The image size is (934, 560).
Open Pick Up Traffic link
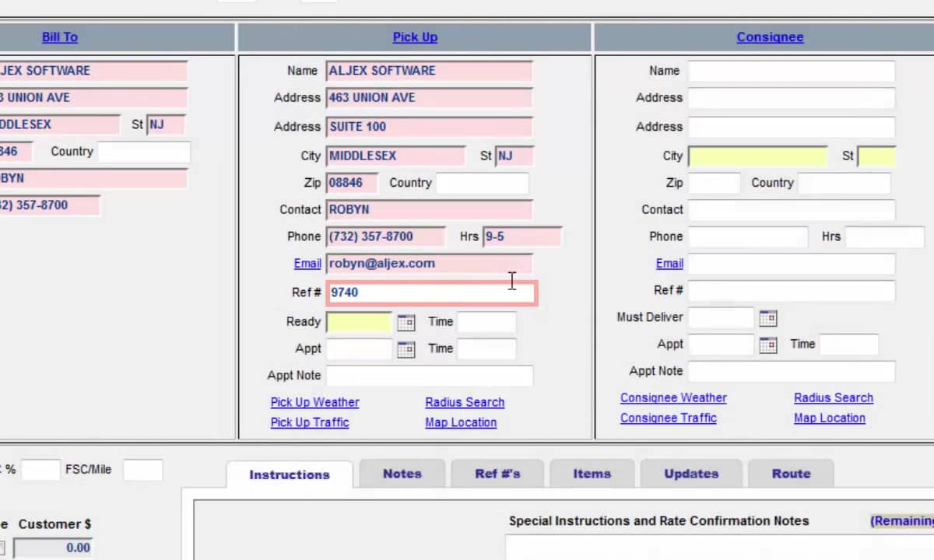click(x=310, y=422)
